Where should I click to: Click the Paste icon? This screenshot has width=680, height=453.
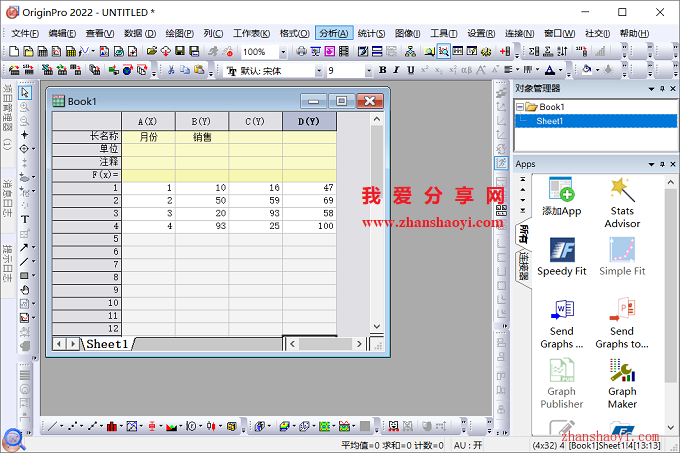click(199, 70)
